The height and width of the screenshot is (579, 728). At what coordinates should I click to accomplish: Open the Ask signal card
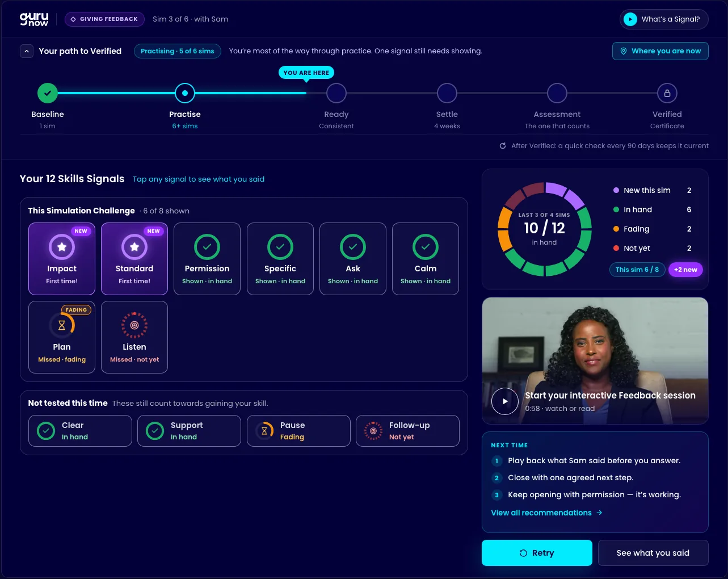coord(353,259)
